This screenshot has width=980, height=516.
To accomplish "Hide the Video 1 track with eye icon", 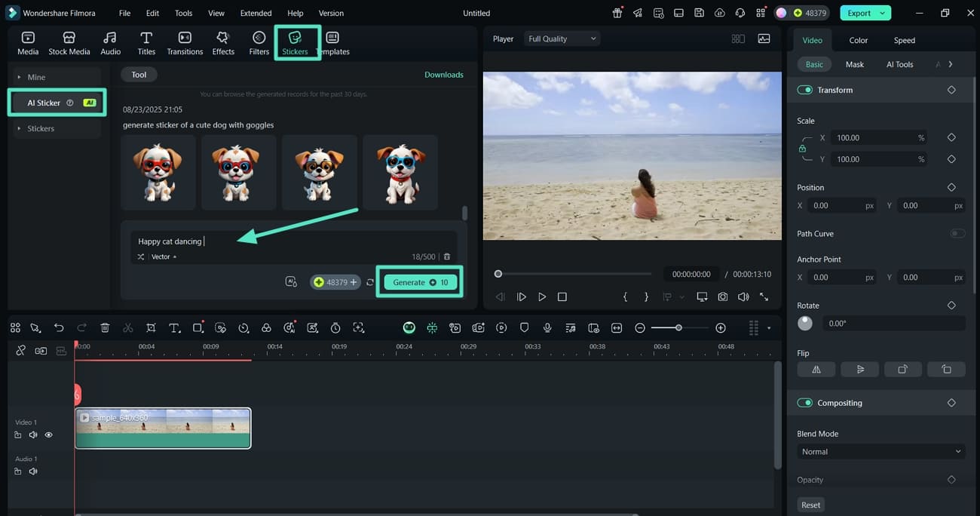I will click(48, 435).
